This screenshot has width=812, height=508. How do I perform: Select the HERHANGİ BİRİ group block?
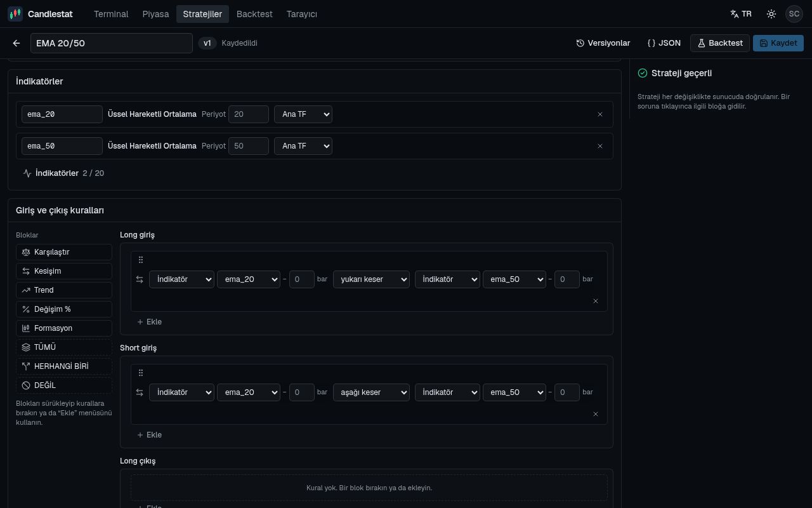[x=64, y=366]
